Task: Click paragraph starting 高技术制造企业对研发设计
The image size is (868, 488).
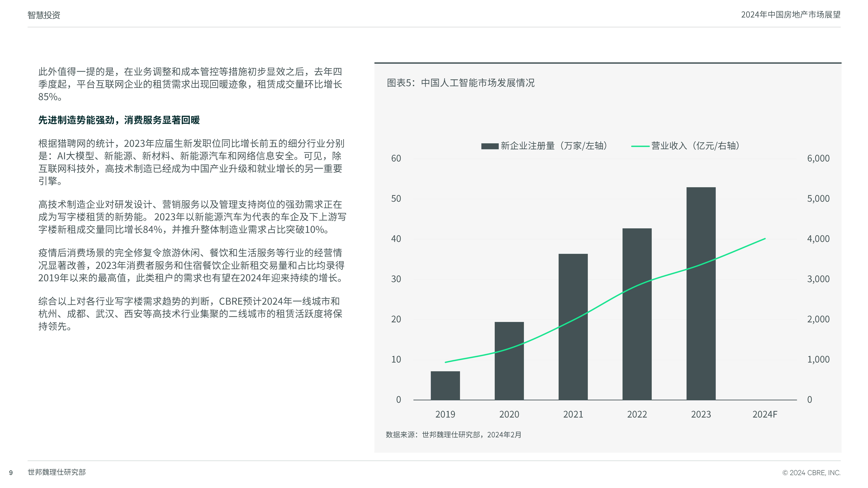Action: [192, 217]
